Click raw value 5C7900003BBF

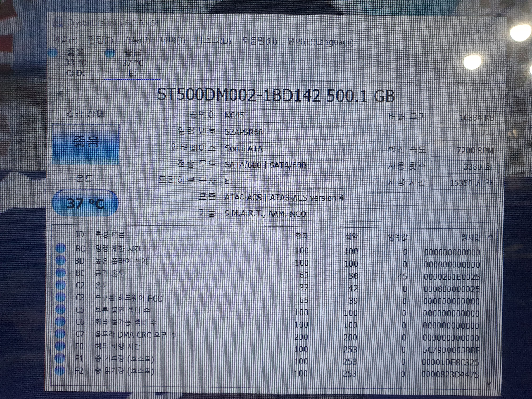coord(451,350)
